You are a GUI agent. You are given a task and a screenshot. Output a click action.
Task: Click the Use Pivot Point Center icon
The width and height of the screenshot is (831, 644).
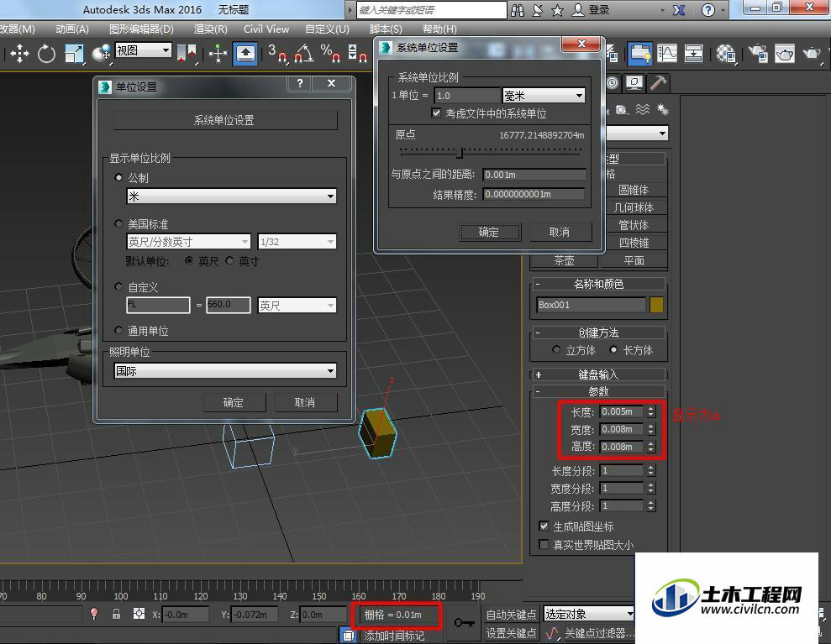(187, 54)
